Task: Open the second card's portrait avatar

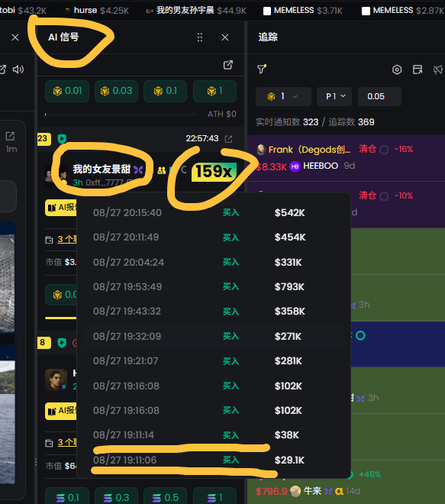Action: (x=56, y=380)
